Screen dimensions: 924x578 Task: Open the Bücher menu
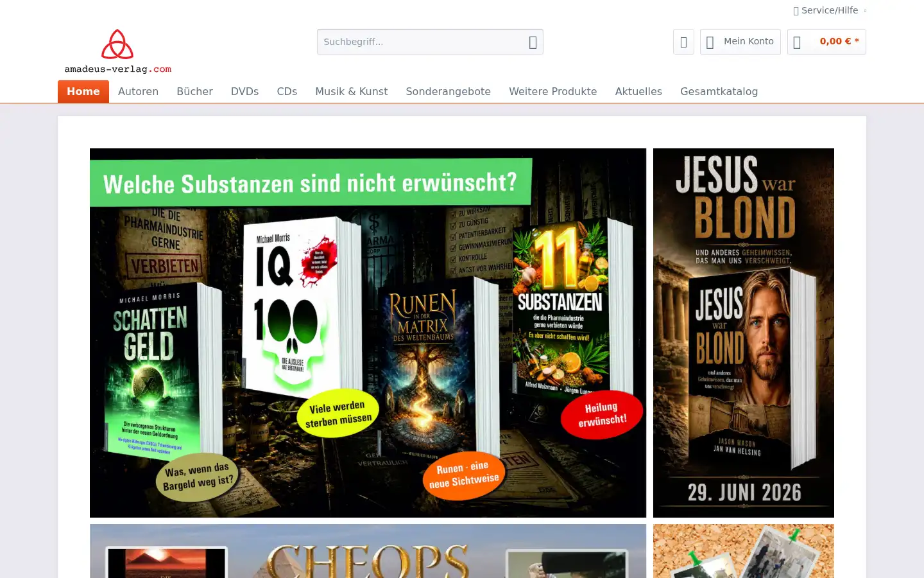coord(194,91)
